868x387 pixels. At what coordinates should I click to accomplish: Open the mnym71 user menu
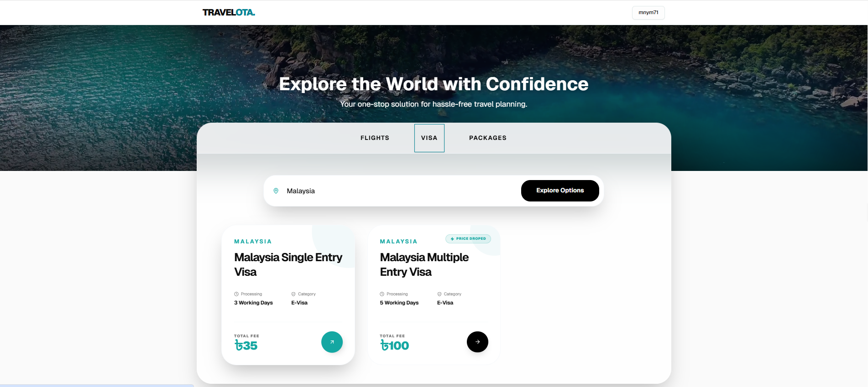tap(648, 13)
